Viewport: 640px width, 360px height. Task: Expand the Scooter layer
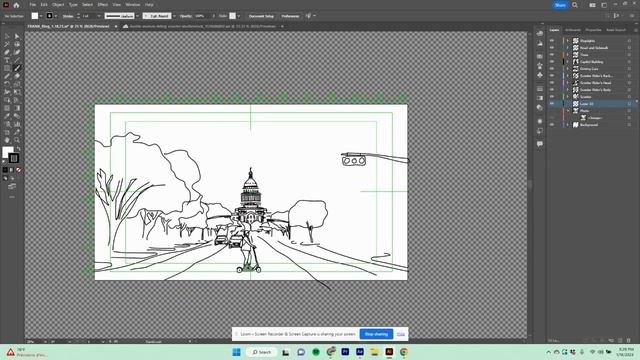point(567,97)
